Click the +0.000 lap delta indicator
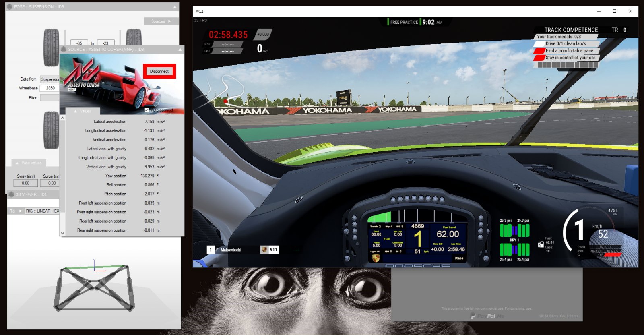 coord(263,35)
